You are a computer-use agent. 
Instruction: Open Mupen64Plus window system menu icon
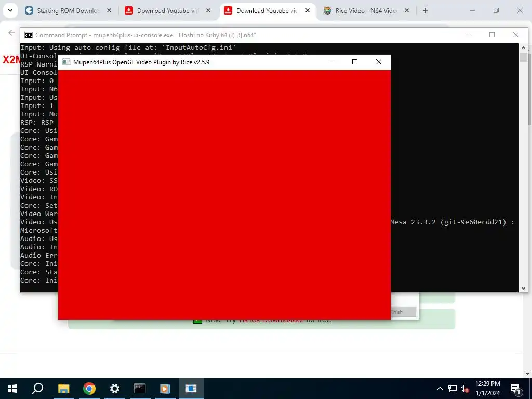click(66, 62)
